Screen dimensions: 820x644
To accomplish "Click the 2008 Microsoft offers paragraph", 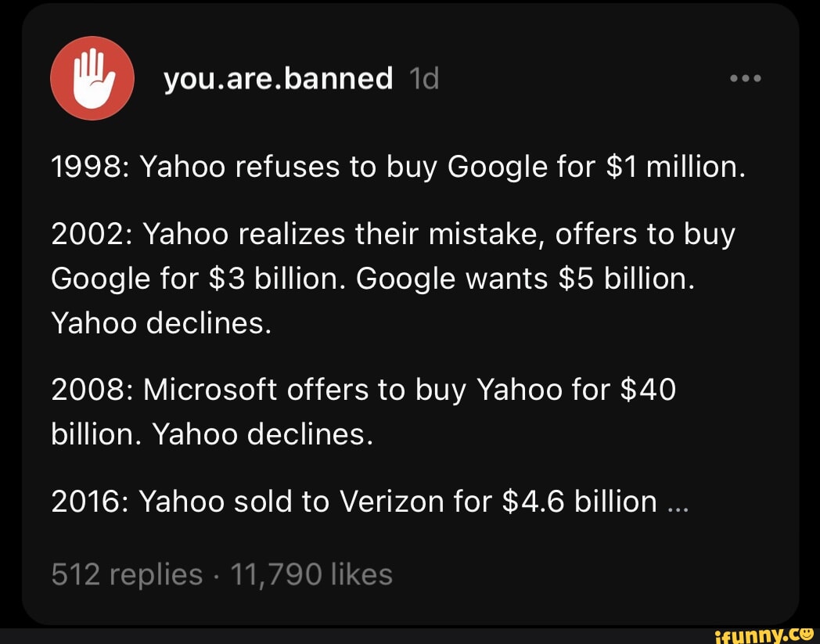I will pos(363,389).
